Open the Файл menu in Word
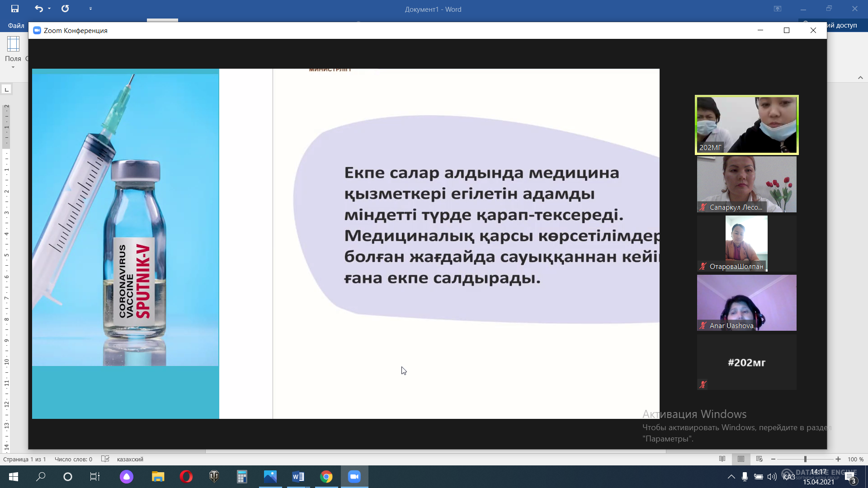This screenshot has height=488, width=868. [x=15, y=26]
